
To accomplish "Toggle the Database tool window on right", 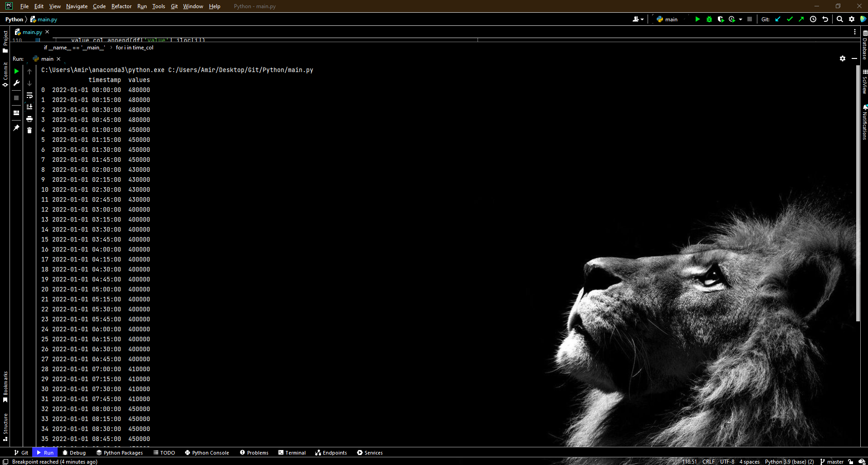I will click(x=864, y=45).
